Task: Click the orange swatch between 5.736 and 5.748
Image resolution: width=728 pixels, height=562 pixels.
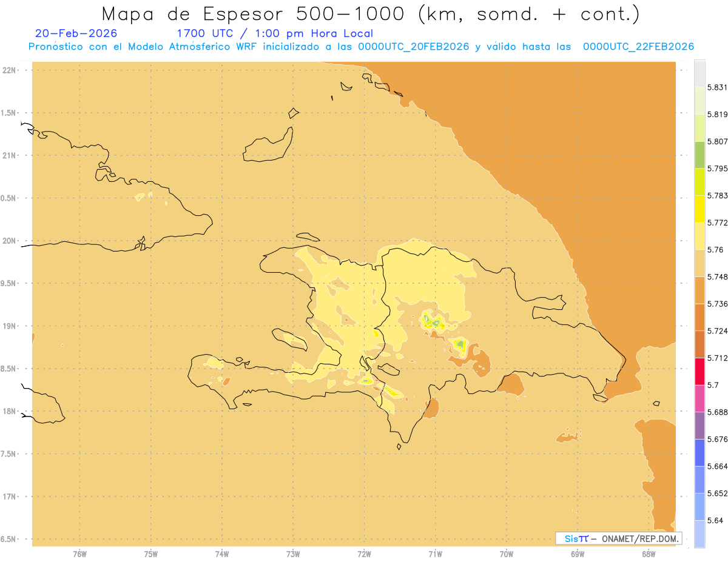Action: click(x=699, y=290)
